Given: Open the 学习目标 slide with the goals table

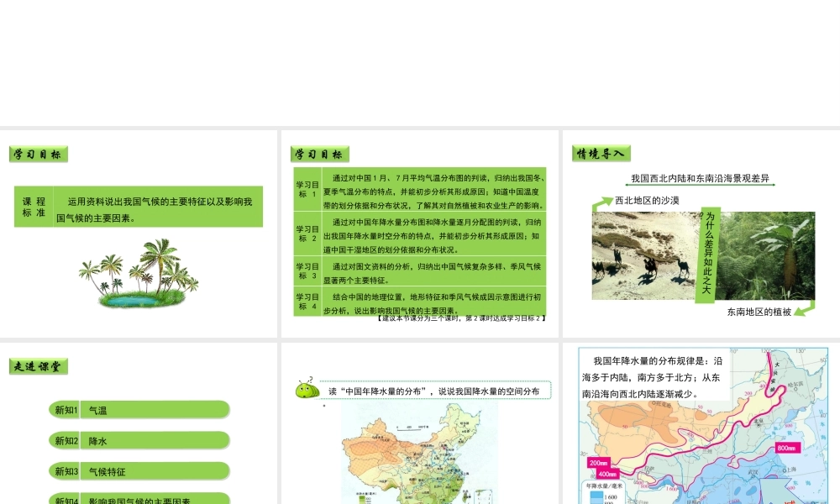Looking at the screenshot, I should (419, 234).
